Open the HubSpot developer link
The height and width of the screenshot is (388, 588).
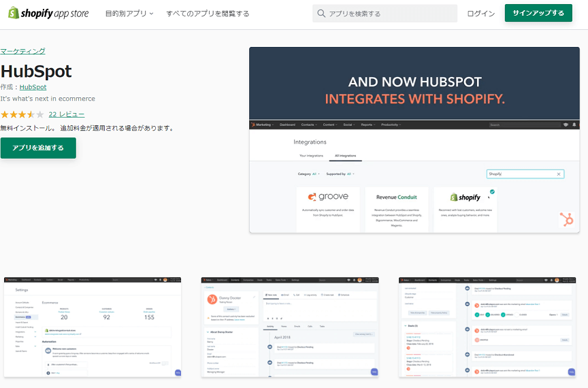click(33, 87)
